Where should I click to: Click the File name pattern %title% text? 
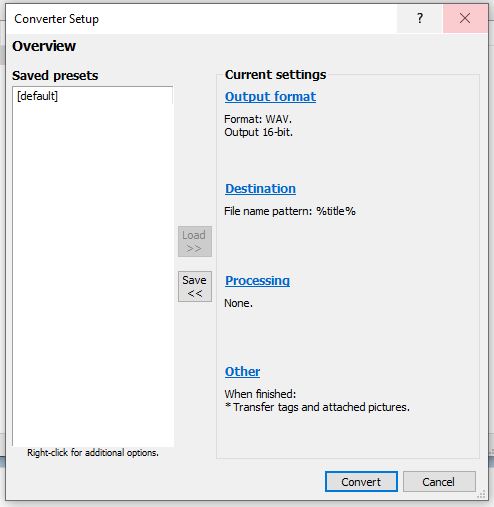[290, 211]
